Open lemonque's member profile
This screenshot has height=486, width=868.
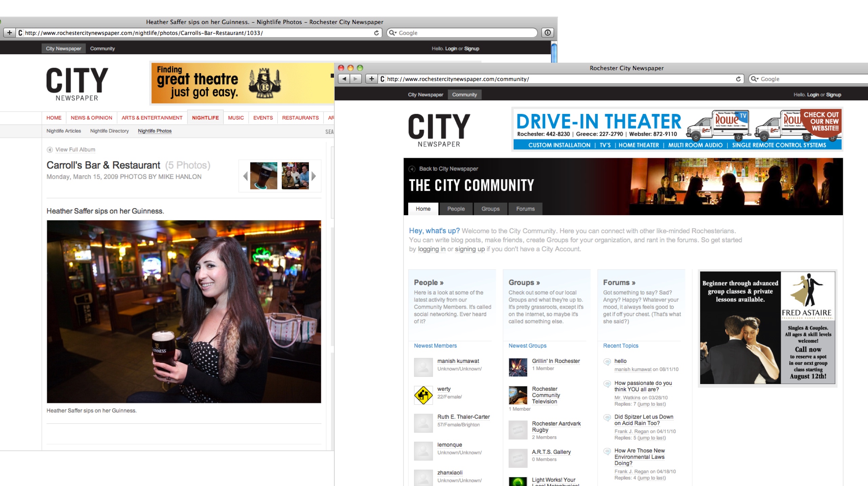pyautogui.click(x=449, y=445)
